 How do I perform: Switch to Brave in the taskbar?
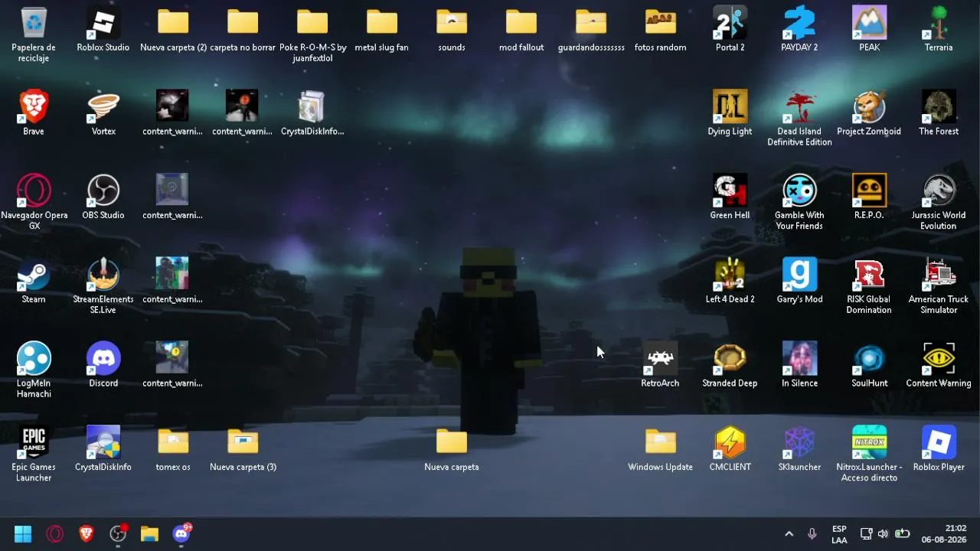87,533
